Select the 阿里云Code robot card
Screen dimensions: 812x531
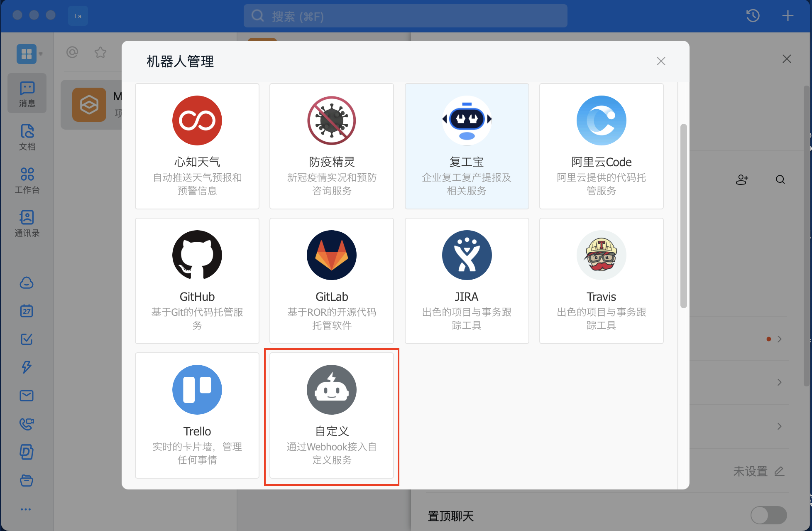(x=601, y=146)
